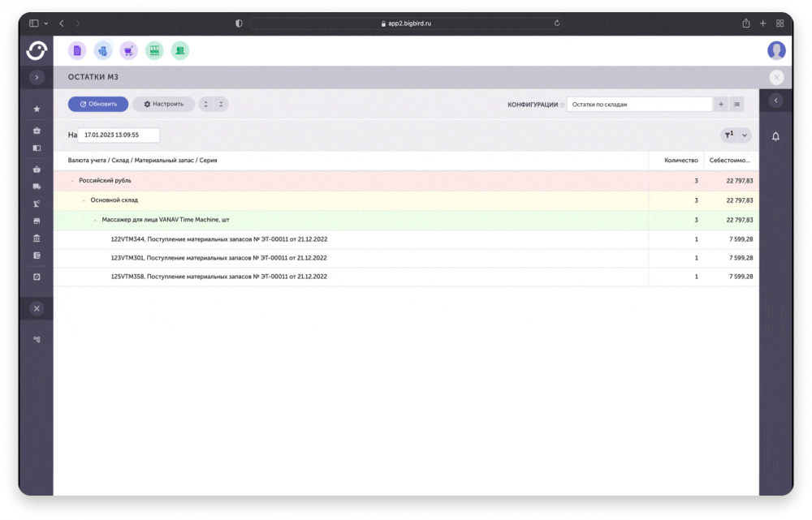Collapse the Российский рубль row
Screen dimensions: 812x520
click(71, 181)
